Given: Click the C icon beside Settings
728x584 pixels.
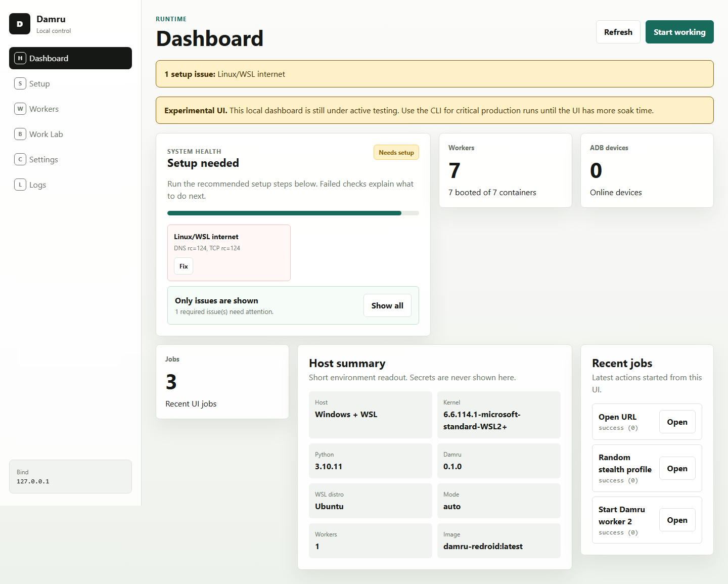Looking at the screenshot, I should click(x=20, y=159).
